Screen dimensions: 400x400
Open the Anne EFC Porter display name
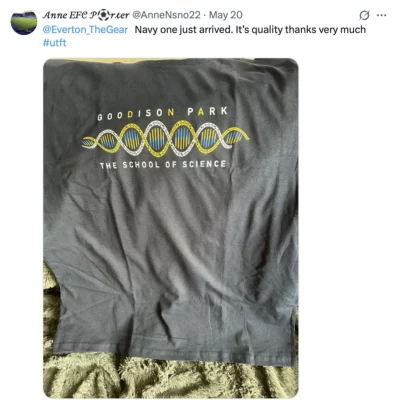[86, 15]
